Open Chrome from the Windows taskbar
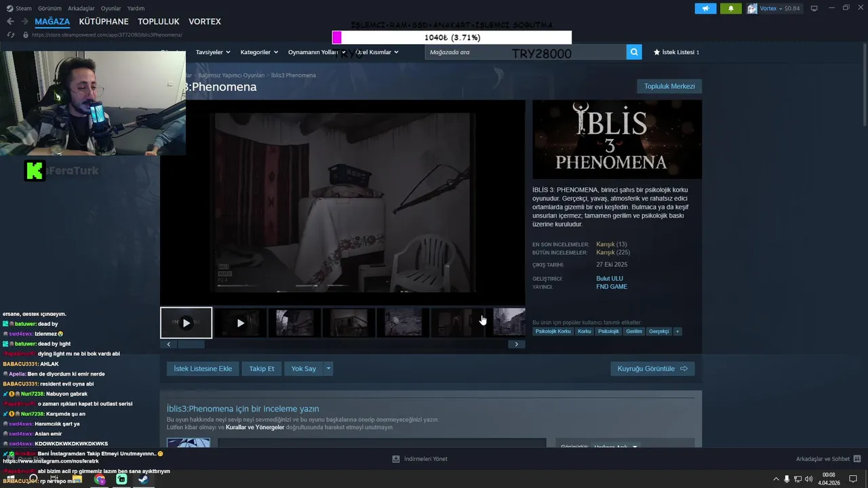The height and width of the screenshot is (488, 868). pos(100,479)
